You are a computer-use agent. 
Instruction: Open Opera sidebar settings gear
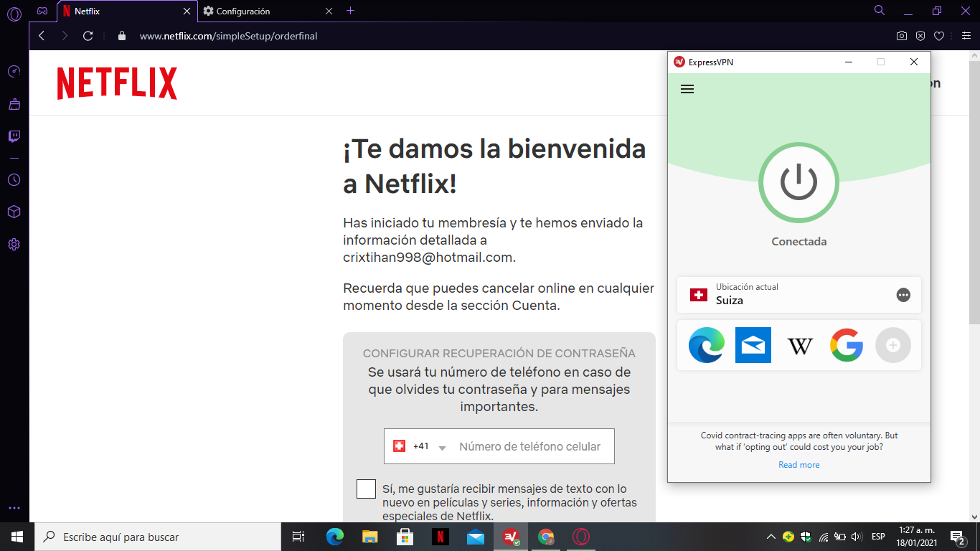pyautogui.click(x=14, y=244)
